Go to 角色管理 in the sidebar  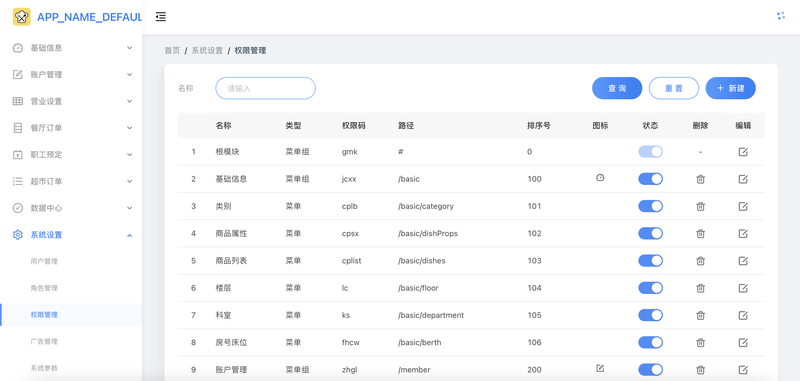(x=71, y=288)
